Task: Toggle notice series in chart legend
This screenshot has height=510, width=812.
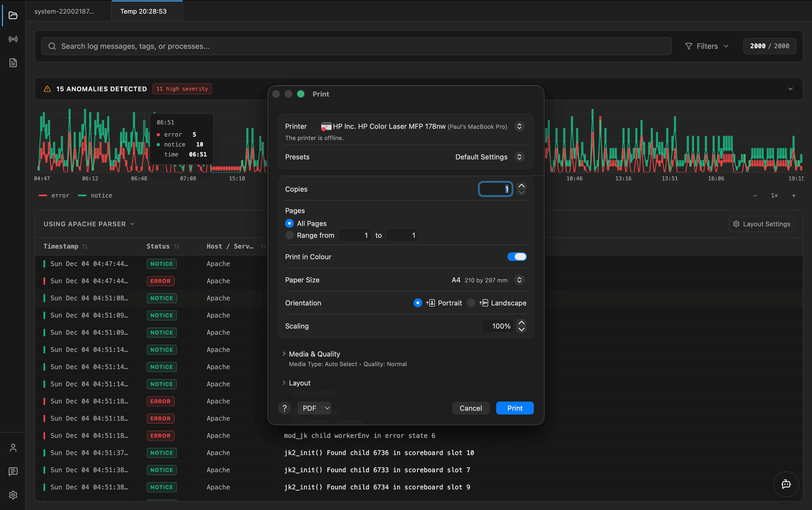Action: [x=95, y=195]
